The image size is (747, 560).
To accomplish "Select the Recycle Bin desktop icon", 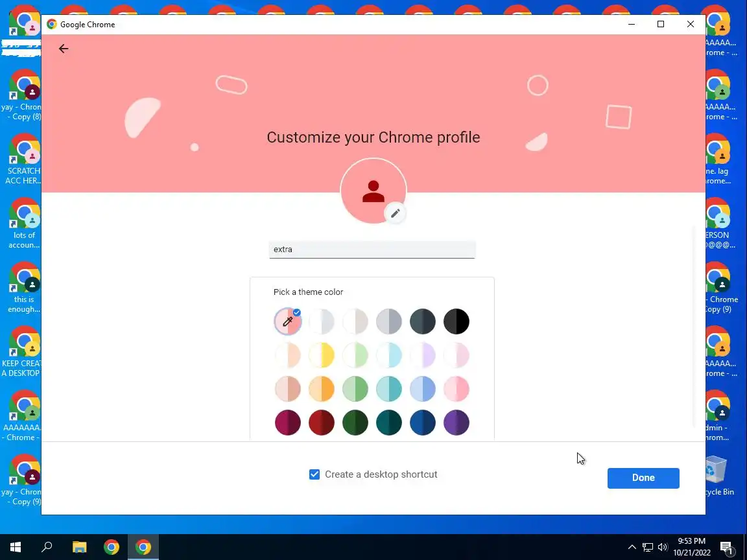I will [719, 476].
